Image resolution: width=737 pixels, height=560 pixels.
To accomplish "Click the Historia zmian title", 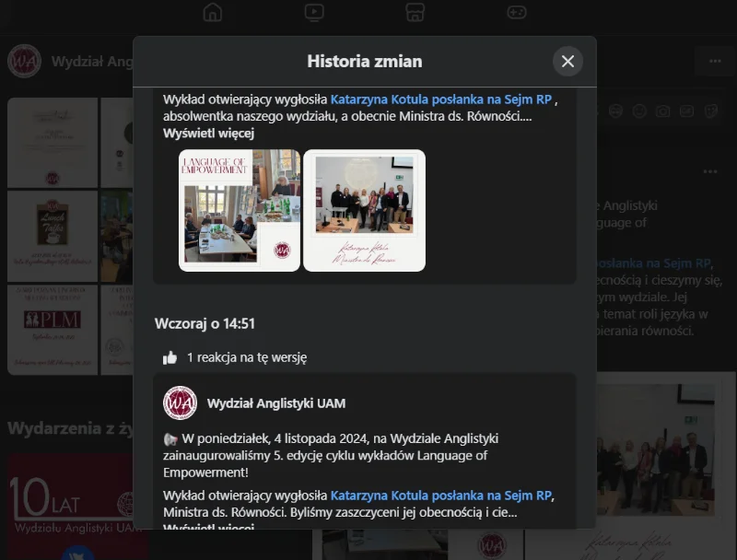I will tap(365, 61).
